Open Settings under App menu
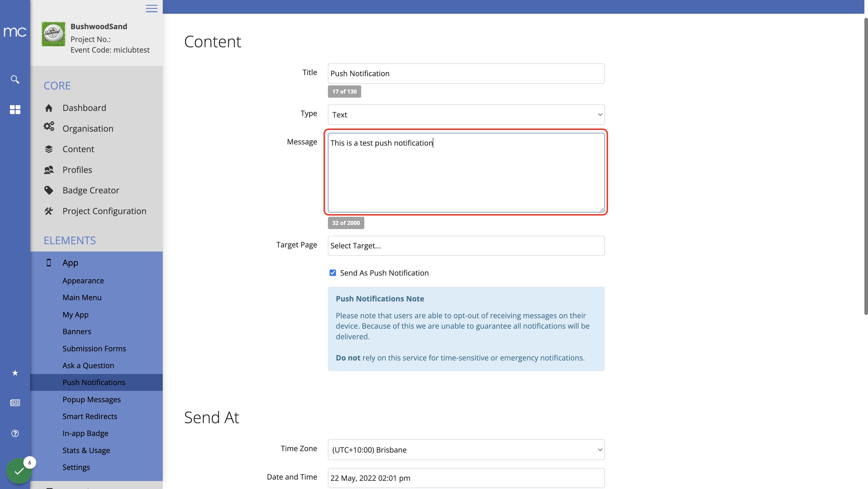Viewport: 868px width, 489px height. pyautogui.click(x=76, y=467)
